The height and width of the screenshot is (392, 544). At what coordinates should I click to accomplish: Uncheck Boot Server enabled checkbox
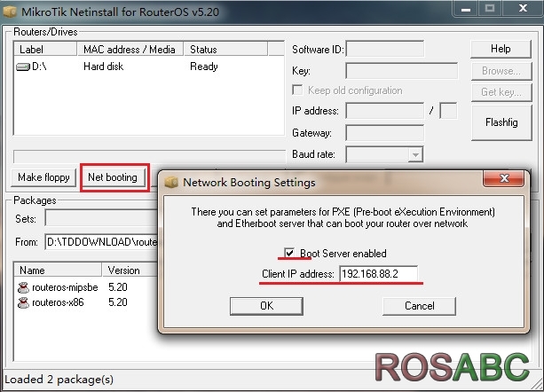click(x=289, y=253)
